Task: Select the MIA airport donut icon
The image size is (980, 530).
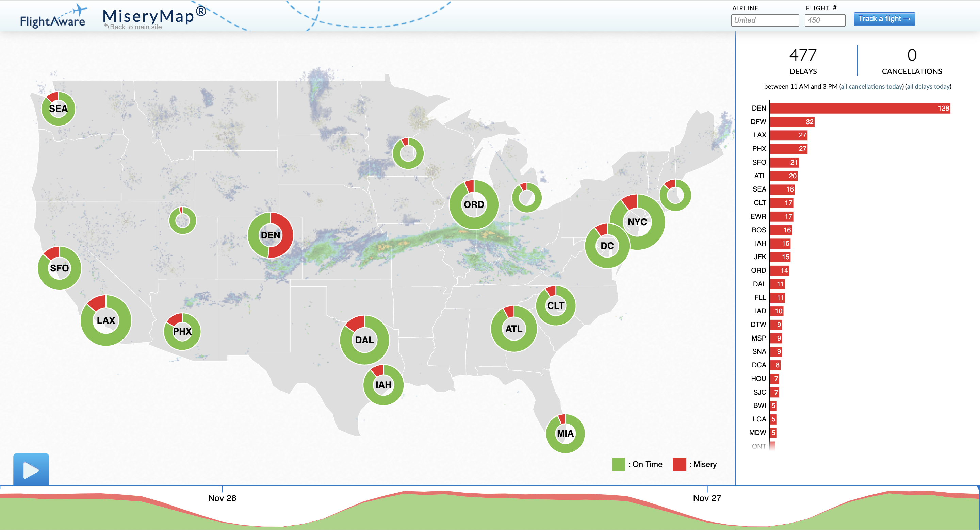Action: pos(565,433)
